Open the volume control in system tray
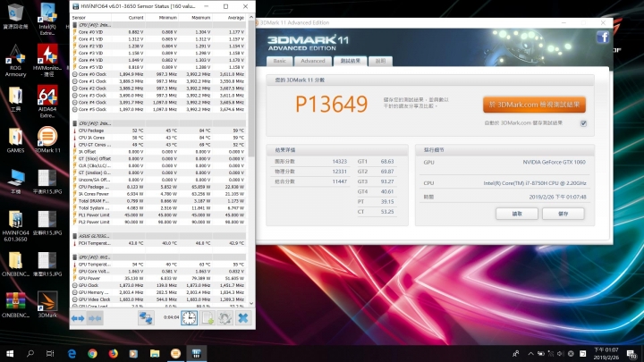The height and width of the screenshot is (362, 644). (x=560, y=353)
